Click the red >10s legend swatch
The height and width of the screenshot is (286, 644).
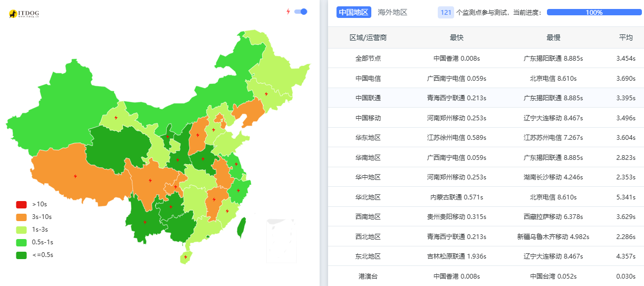(x=21, y=204)
